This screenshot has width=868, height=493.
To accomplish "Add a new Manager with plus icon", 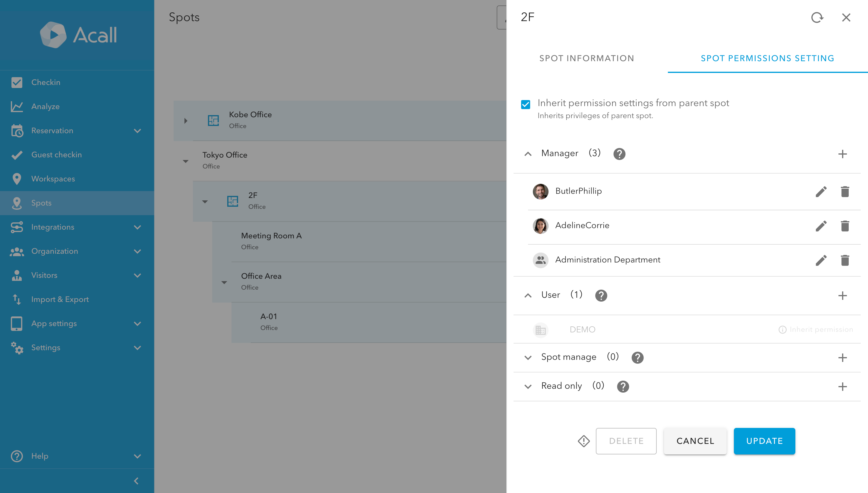I will click(x=842, y=154).
